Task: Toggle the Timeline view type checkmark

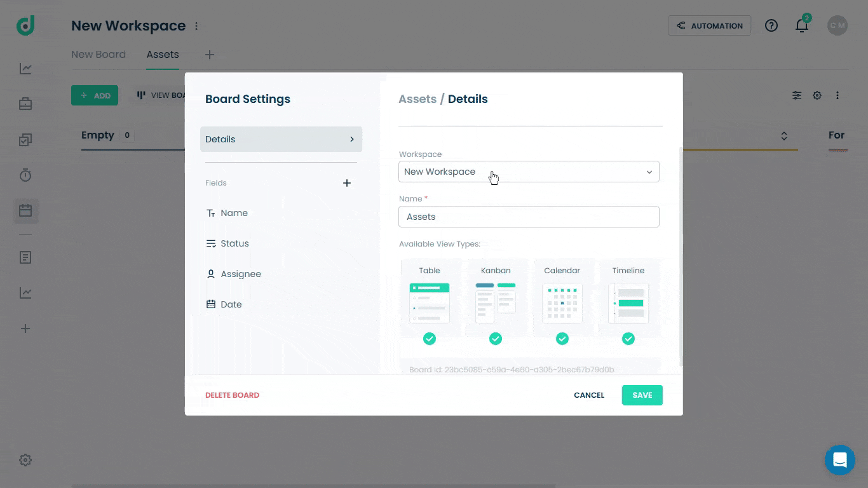Action: click(x=628, y=339)
